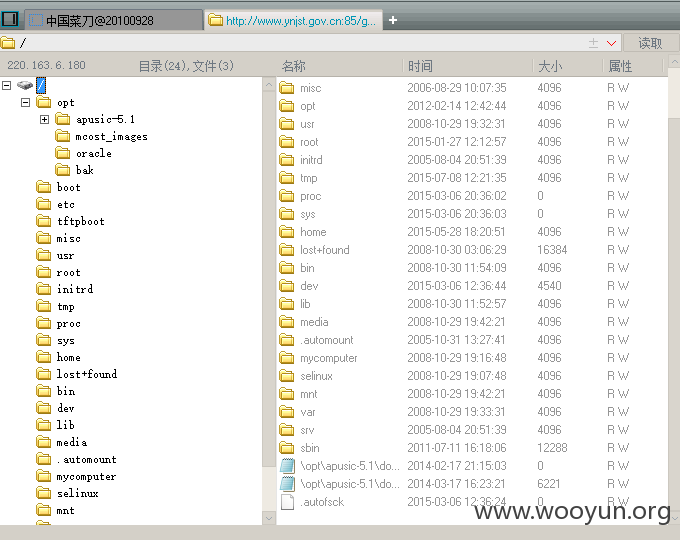Click the proc folder icon in file list
Image resolution: width=680 pixels, height=540 pixels.
pyautogui.click(x=287, y=196)
